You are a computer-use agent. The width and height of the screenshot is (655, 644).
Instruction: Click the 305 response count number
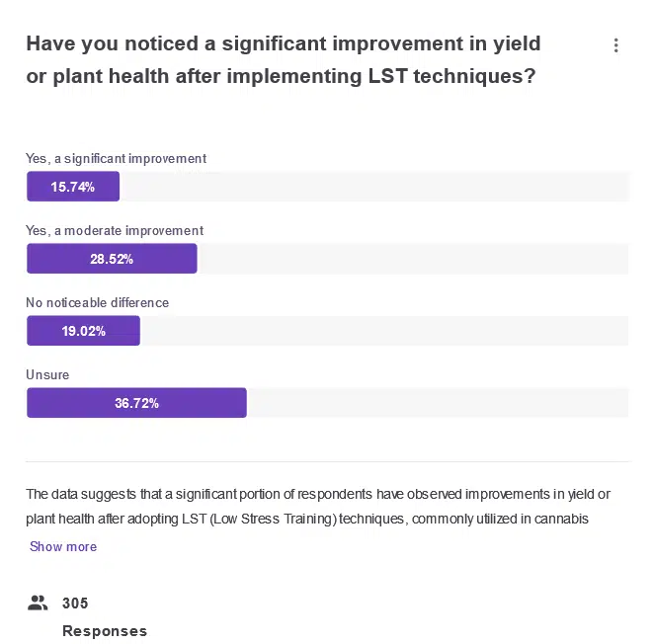75,603
